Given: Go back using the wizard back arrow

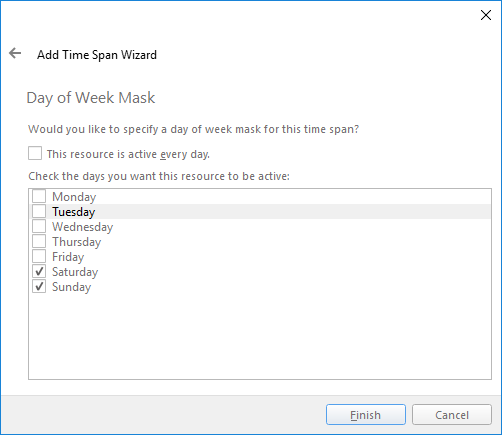Looking at the screenshot, I should (x=15, y=53).
